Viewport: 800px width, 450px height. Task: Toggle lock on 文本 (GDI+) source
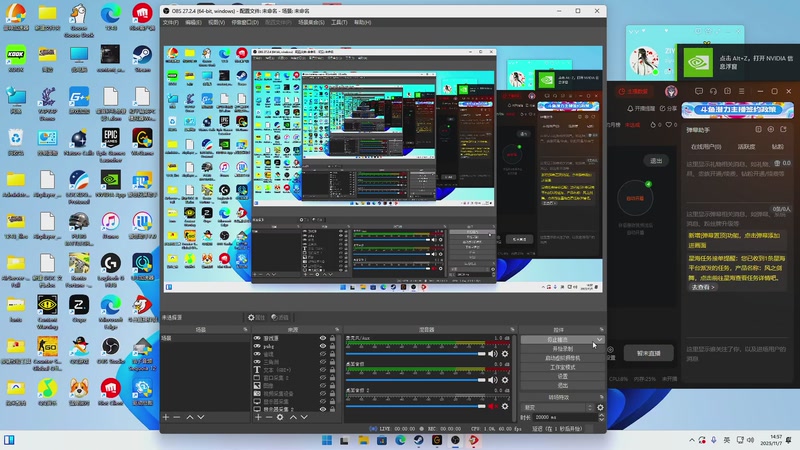[x=332, y=370]
